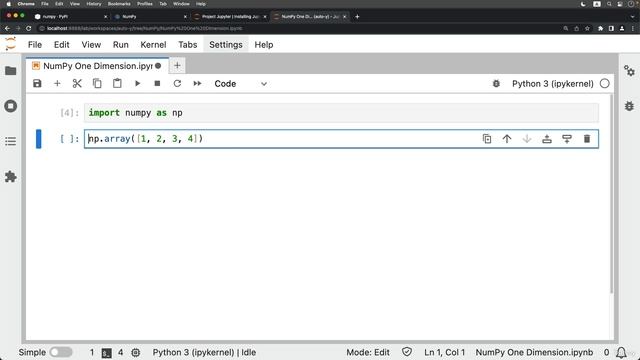Open the File Browser sidebar folder icon

pyautogui.click(x=11, y=71)
